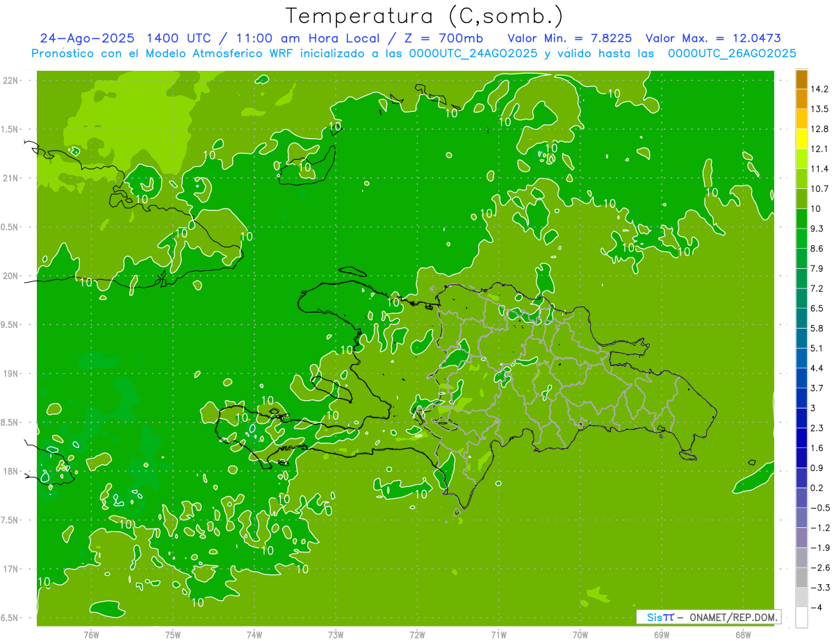Click the '75W' longitude label

173,635
